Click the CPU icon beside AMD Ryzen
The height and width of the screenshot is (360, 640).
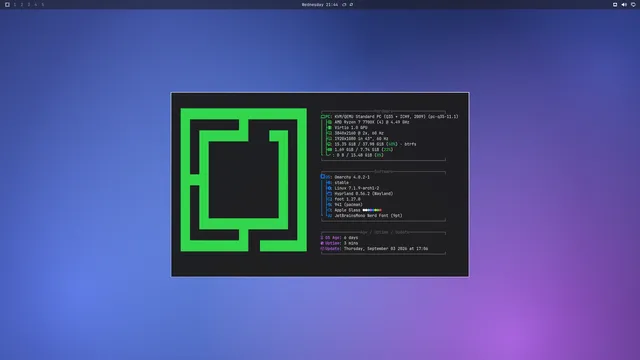330,122
